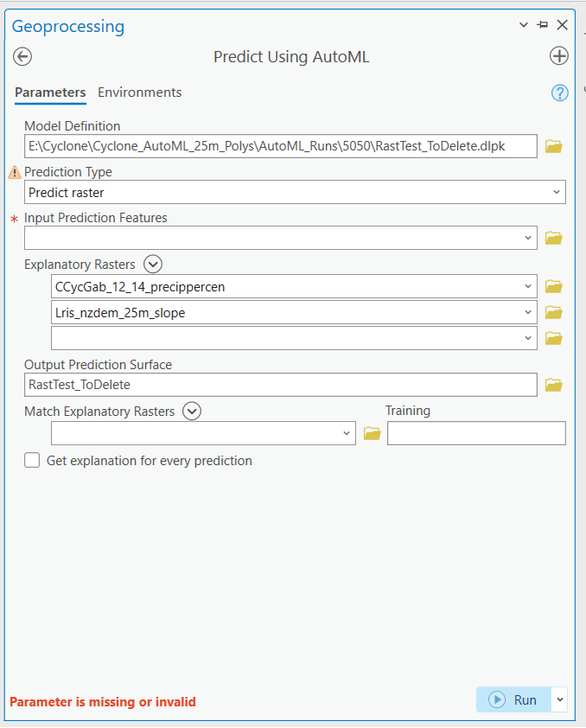Open the Prediction Type dropdown

click(x=556, y=192)
